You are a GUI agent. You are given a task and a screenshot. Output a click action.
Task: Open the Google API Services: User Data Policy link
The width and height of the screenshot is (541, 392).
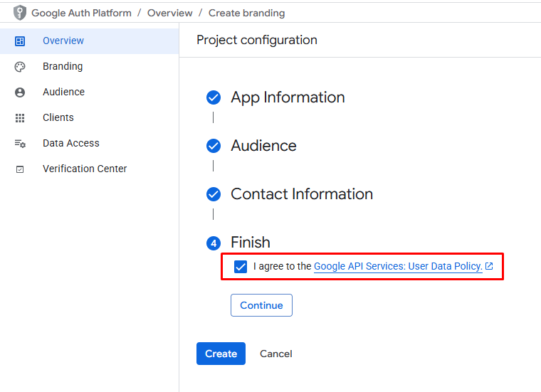point(398,266)
